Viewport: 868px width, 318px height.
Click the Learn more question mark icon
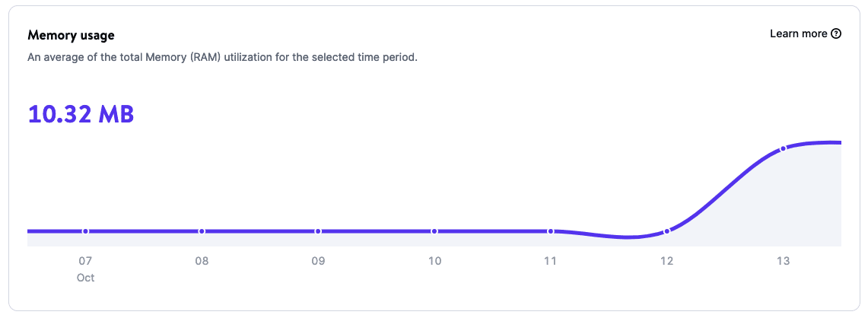tap(837, 33)
